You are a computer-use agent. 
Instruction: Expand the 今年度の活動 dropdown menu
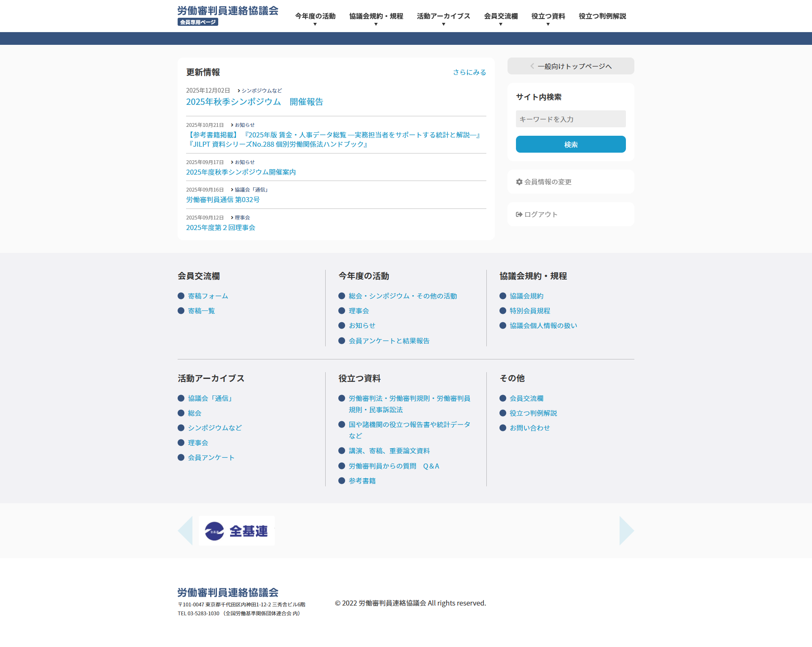click(x=315, y=18)
